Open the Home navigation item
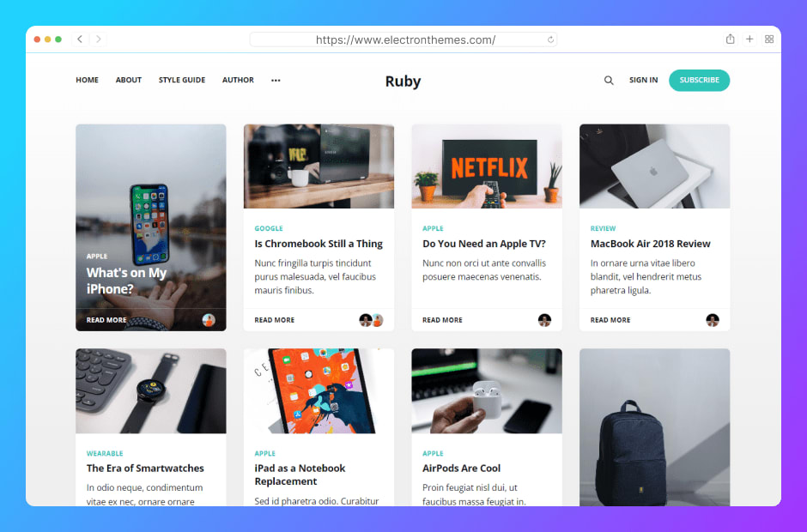The width and height of the screenshot is (807, 532). pyautogui.click(x=87, y=81)
